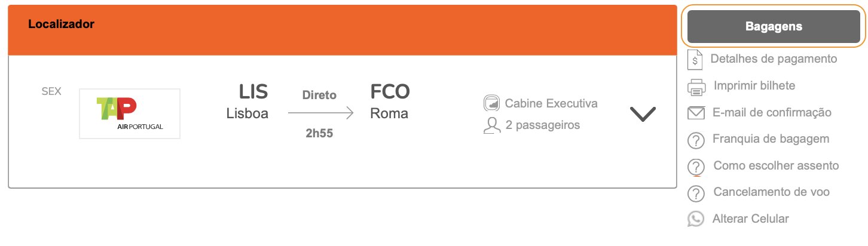This screenshot has width=868, height=246.
Task: Open Cancelamento de voo help link
Action: pos(772,192)
